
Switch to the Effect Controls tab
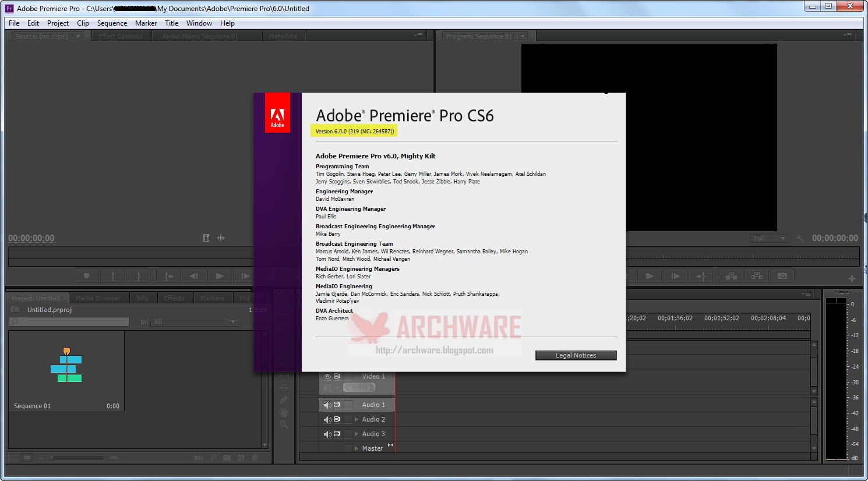click(x=120, y=36)
